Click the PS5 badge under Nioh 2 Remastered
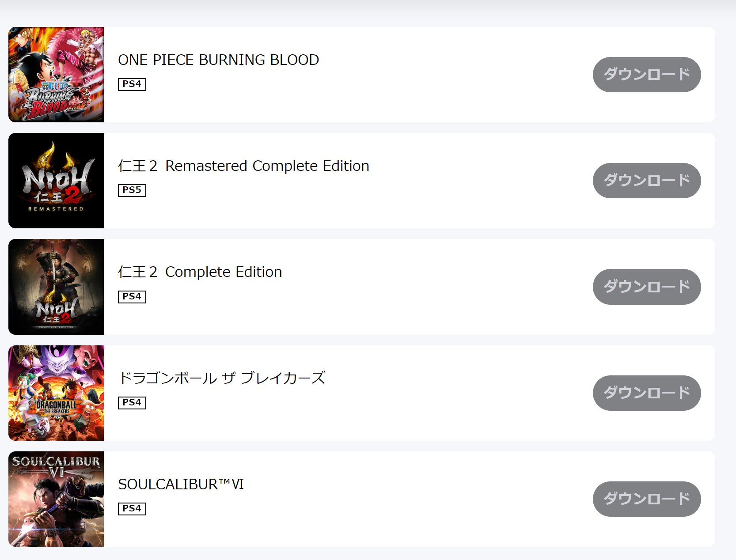 (x=132, y=190)
